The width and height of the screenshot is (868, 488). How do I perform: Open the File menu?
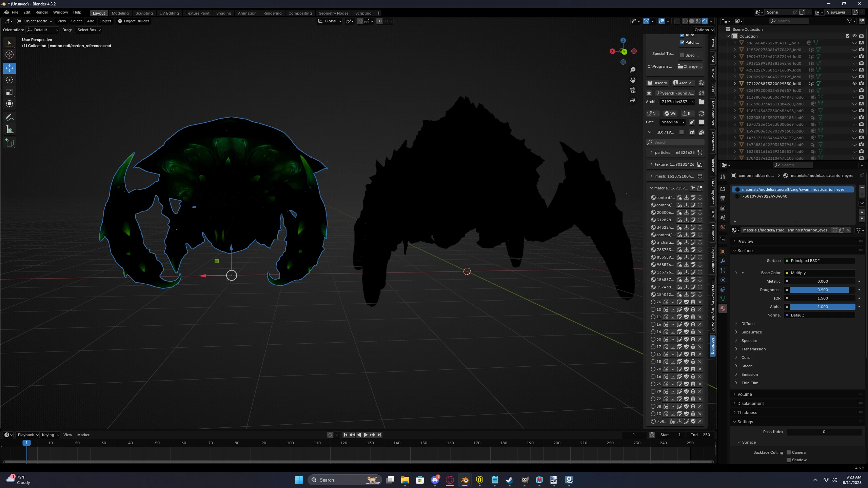(x=15, y=12)
